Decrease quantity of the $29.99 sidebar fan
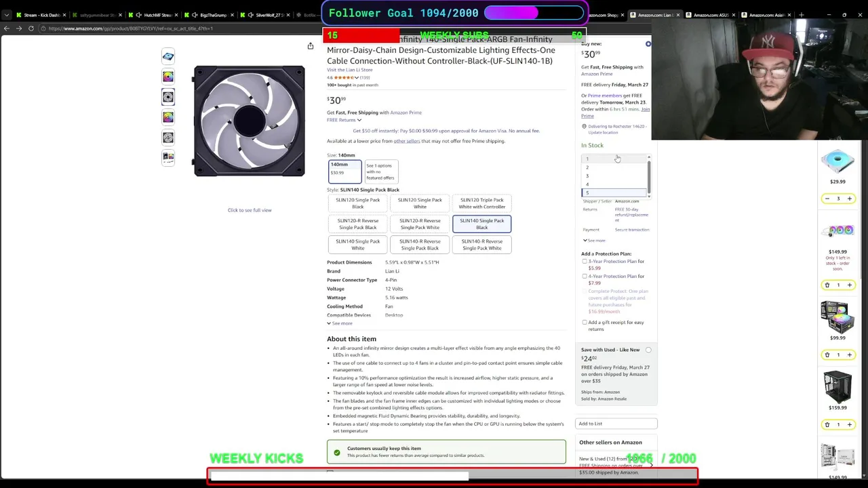This screenshot has height=488, width=868. point(827,199)
